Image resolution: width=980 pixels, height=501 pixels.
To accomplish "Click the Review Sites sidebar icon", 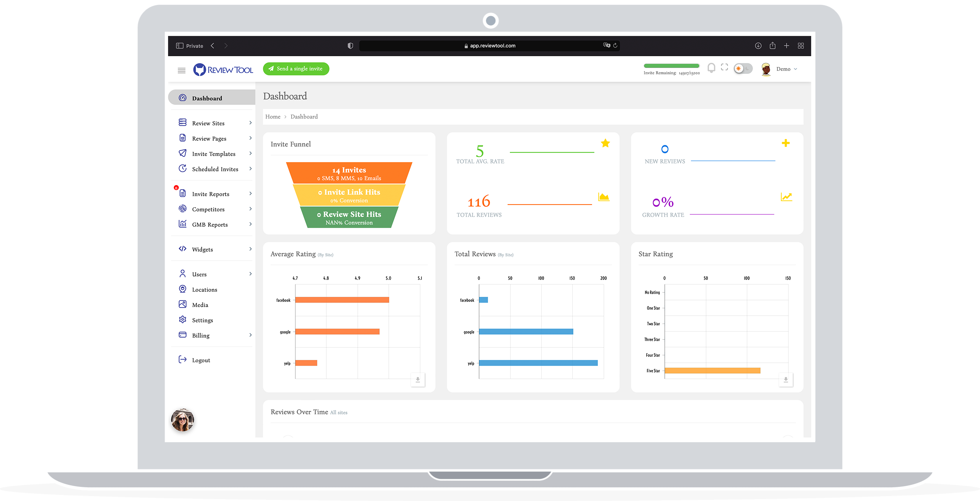I will pyautogui.click(x=181, y=123).
